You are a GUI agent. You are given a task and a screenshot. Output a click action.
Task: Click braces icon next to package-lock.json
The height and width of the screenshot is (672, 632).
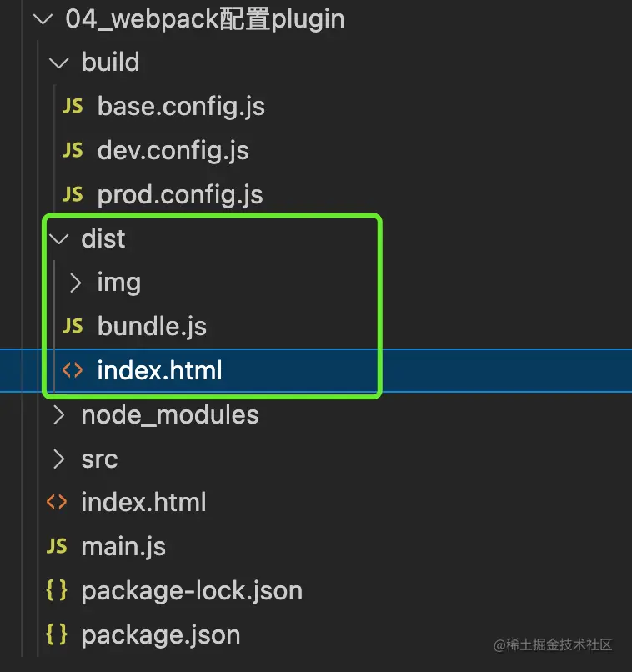(x=57, y=590)
